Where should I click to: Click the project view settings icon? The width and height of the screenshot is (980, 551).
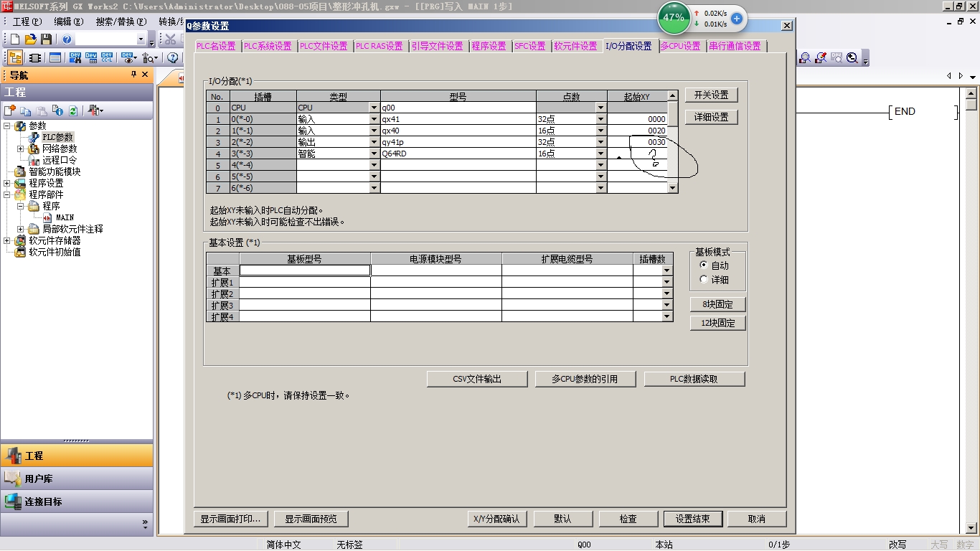(x=95, y=110)
